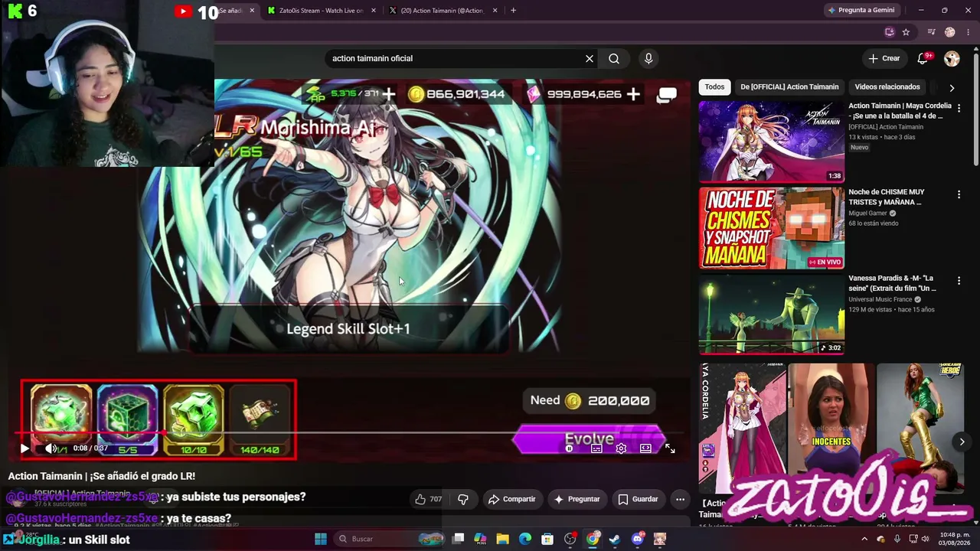
Task: Clear the YouTube search field
Action: (x=590, y=58)
